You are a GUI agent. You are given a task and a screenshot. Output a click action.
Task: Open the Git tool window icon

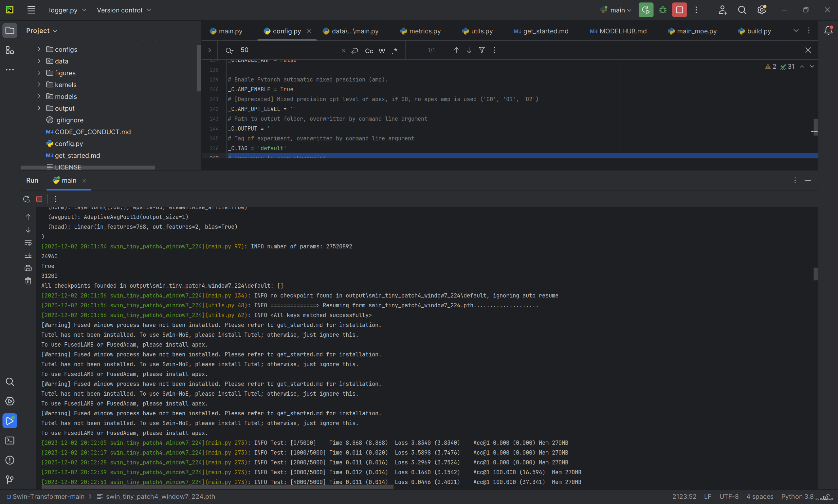(x=10, y=479)
